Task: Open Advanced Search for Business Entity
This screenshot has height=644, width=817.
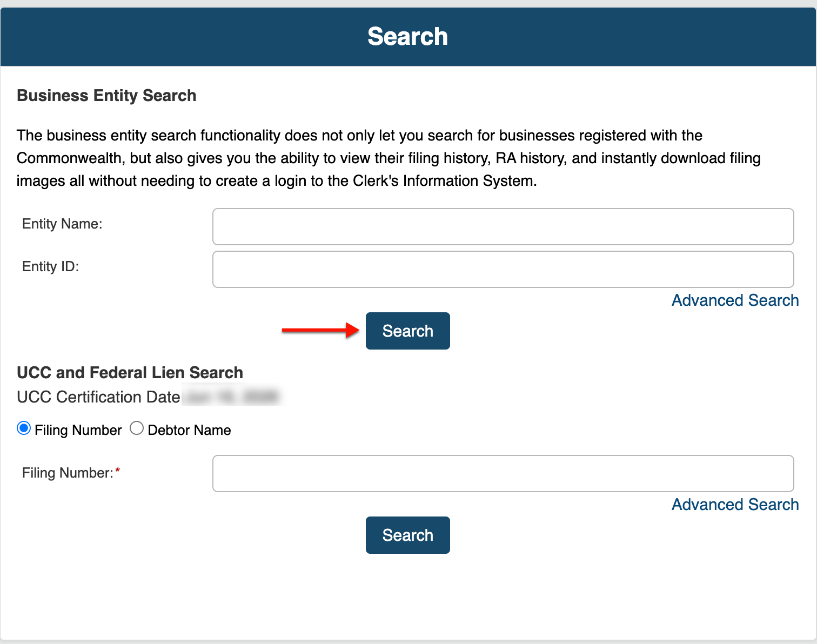Action: [735, 300]
